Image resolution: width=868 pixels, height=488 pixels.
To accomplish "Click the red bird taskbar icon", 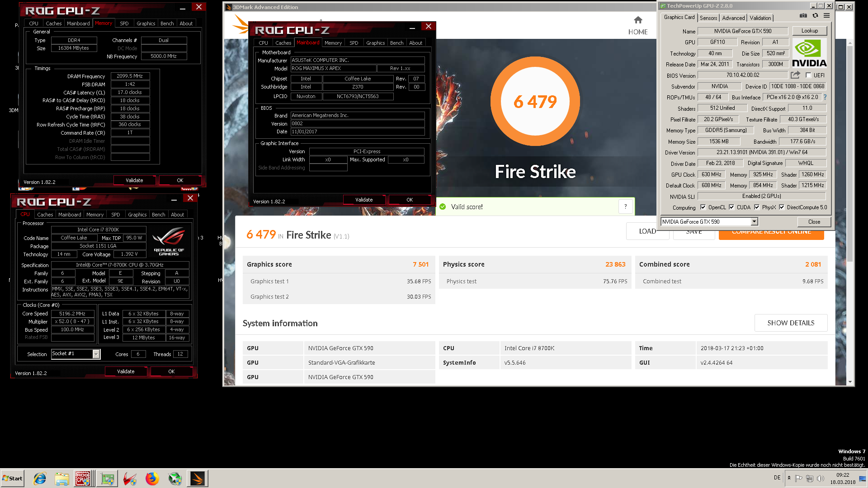I will (x=130, y=479).
